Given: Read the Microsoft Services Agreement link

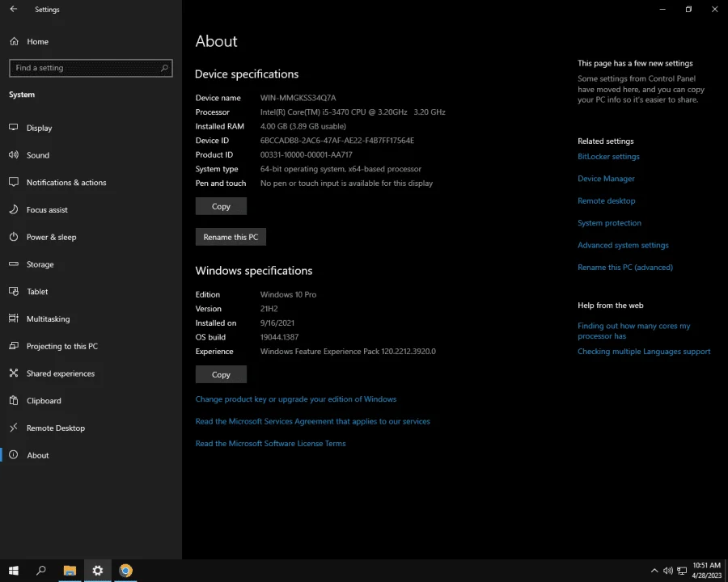Looking at the screenshot, I should click(312, 421).
